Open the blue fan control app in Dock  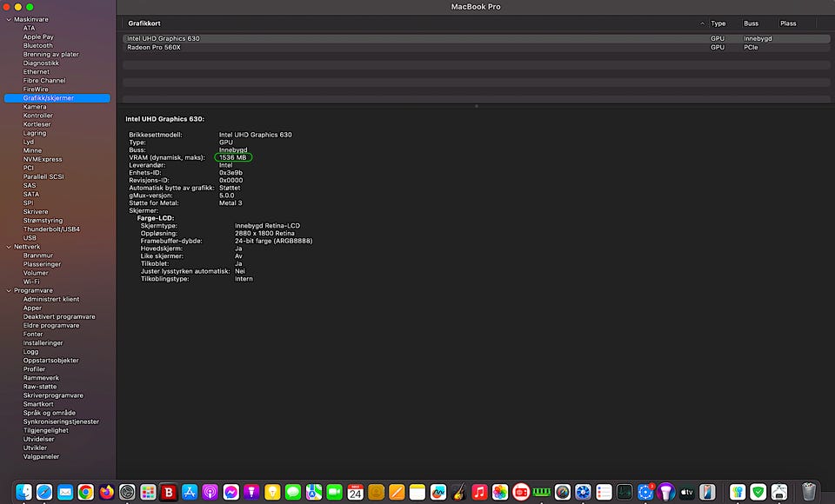pos(583,493)
